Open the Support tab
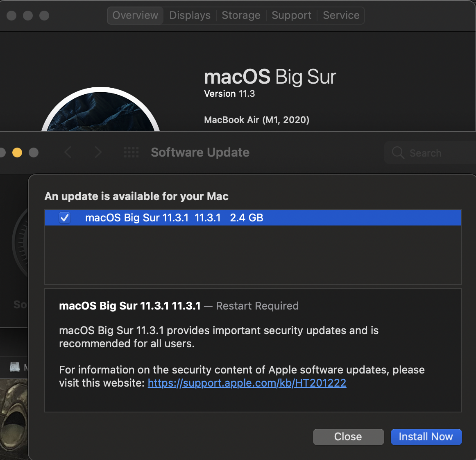Viewport: 476px width, 460px height. pos(291,15)
